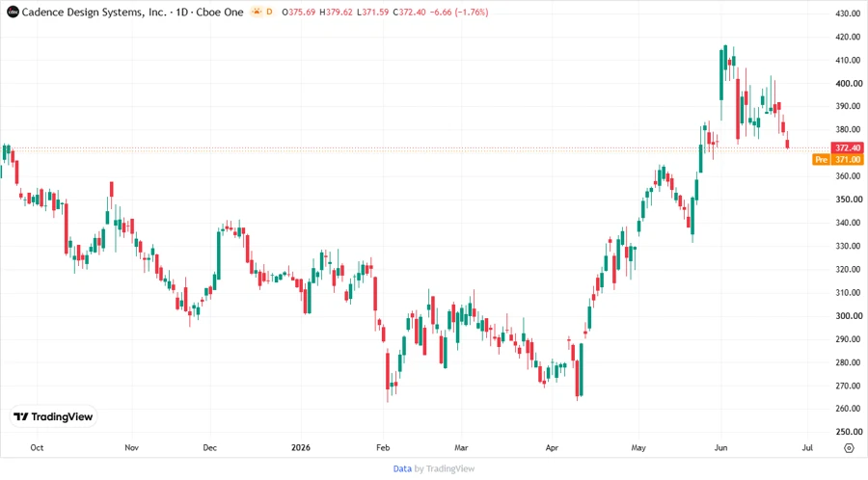The image size is (868, 480).
Task: Open the Data link below the chart
Action: click(402, 468)
